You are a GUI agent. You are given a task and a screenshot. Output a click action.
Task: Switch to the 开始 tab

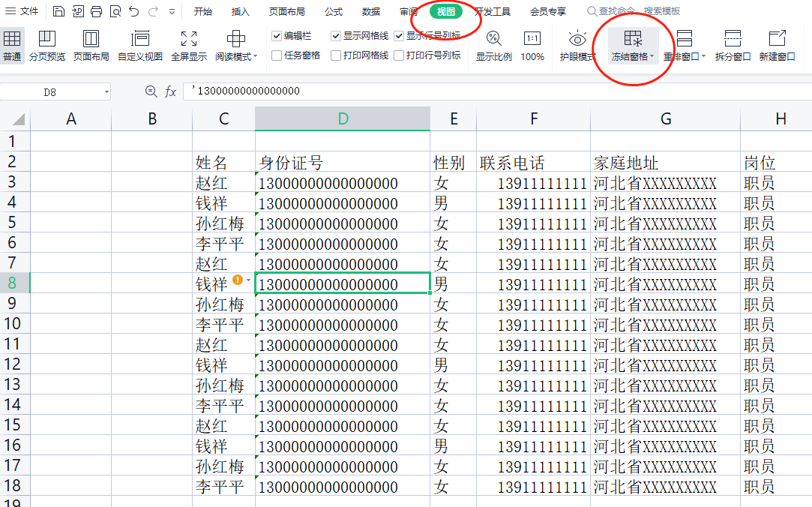point(203,11)
